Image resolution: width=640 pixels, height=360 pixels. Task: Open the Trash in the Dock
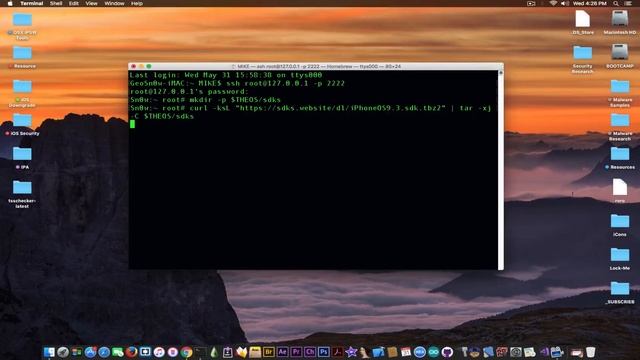point(590,352)
